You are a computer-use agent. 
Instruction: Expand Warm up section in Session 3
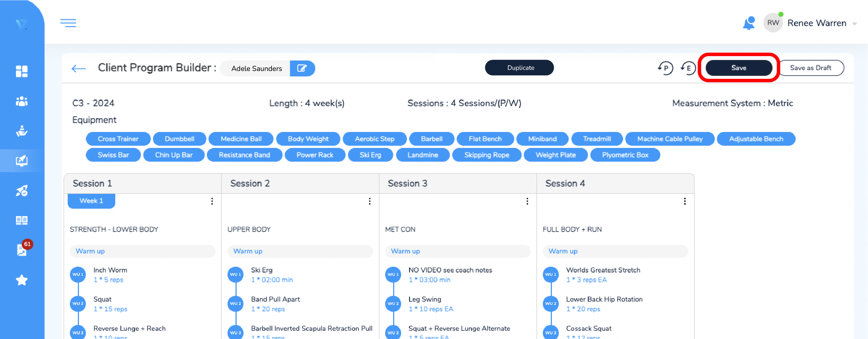(458, 251)
